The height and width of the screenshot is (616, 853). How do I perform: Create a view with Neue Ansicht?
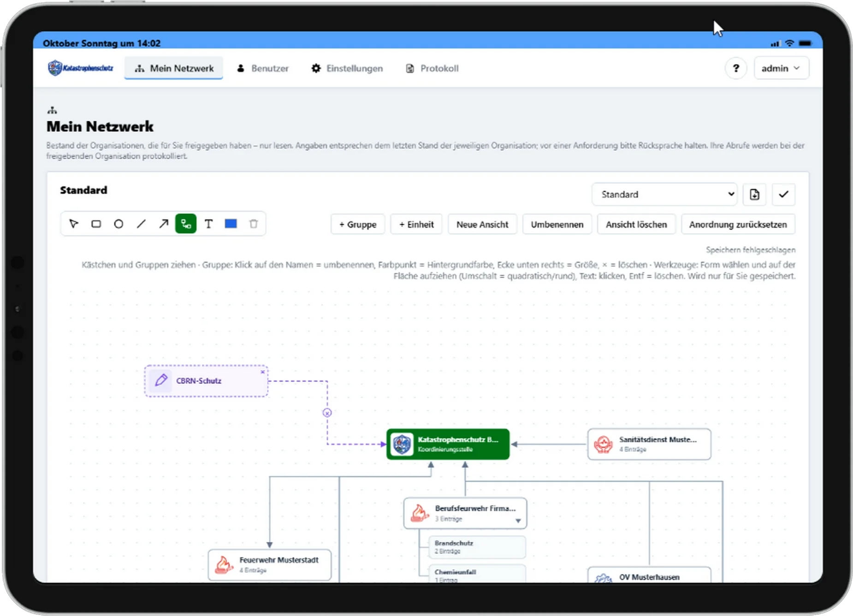(482, 225)
